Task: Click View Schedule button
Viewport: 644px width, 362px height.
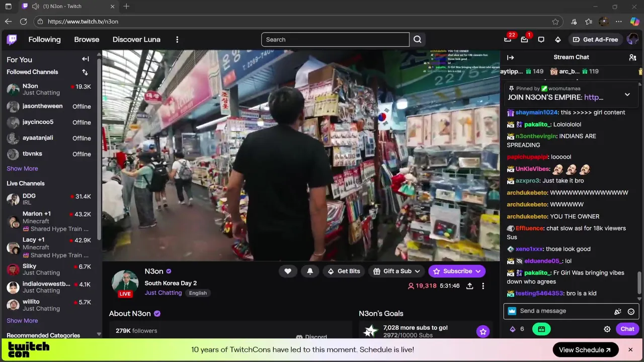Action: tap(586, 350)
